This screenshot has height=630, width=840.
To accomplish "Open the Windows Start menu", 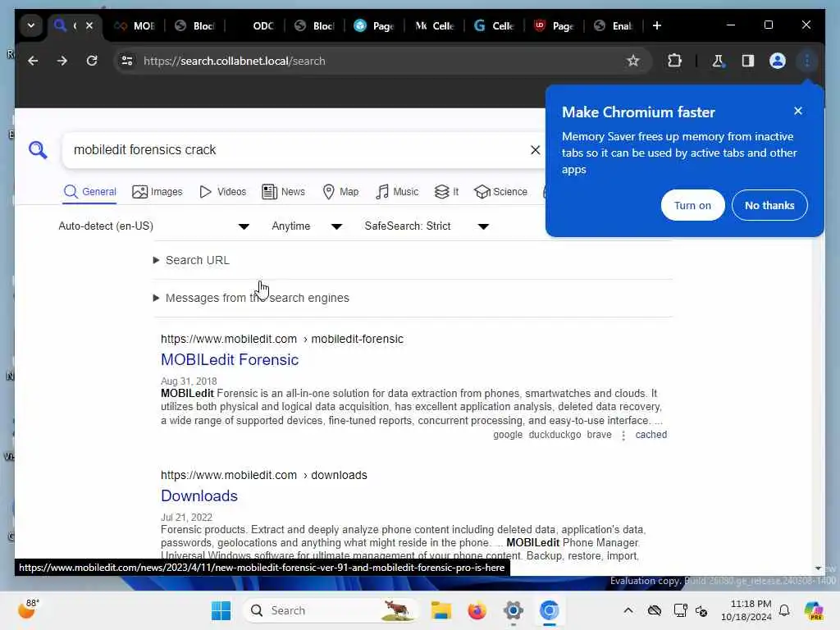I will click(221, 610).
